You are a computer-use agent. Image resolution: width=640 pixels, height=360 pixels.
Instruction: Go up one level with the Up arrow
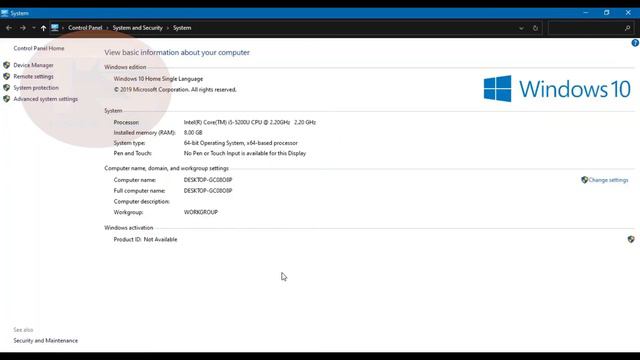point(43,28)
